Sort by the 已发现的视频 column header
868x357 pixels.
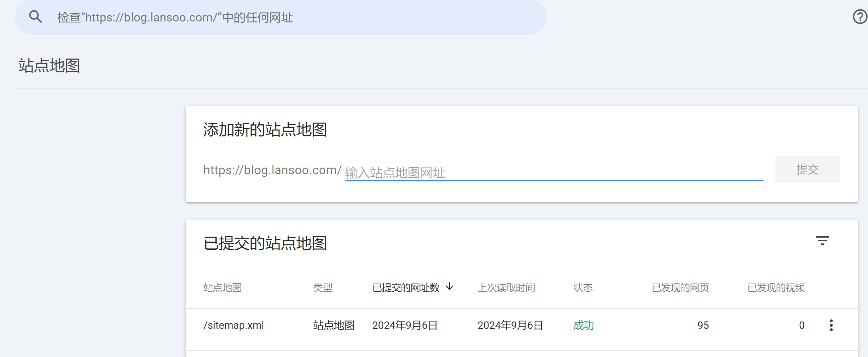[776, 288]
